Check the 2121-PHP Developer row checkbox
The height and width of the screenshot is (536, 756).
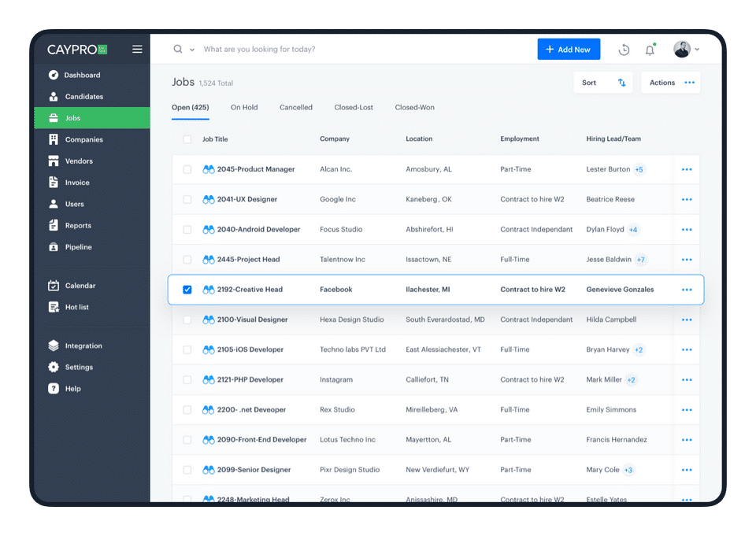187,380
